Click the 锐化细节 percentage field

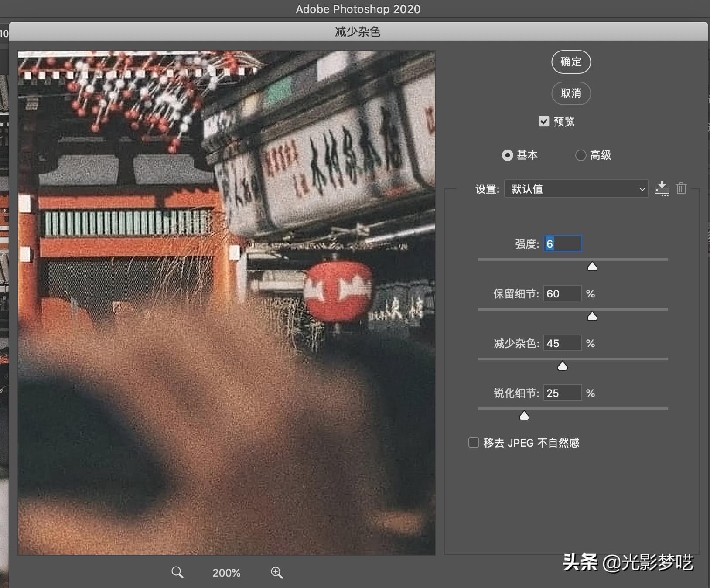pos(563,393)
